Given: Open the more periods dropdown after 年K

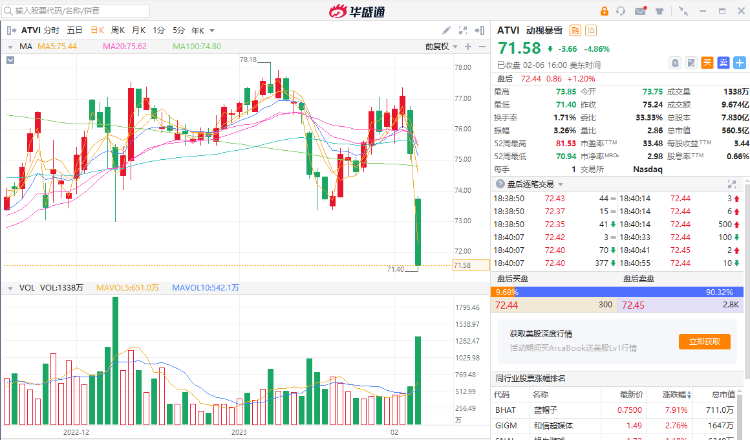Looking at the screenshot, I should tap(212, 31).
